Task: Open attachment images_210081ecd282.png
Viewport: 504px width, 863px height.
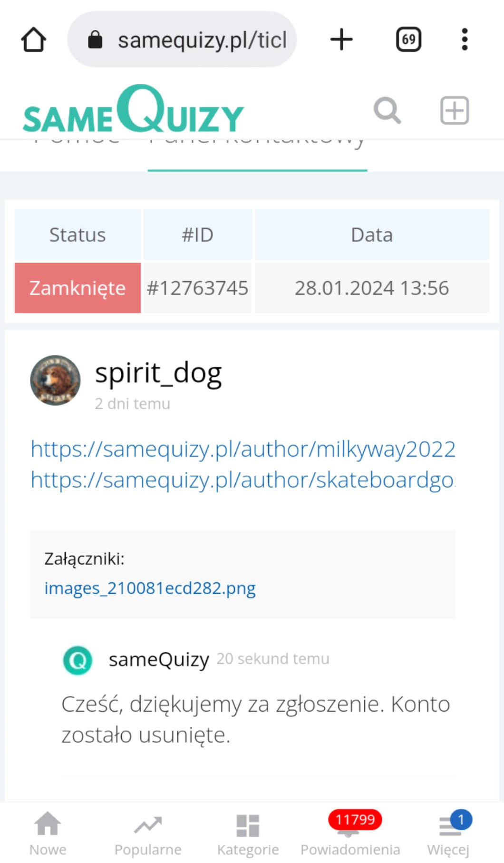Action: point(150,588)
